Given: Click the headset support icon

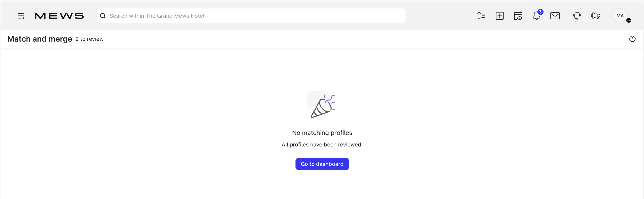Looking at the screenshot, I should point(577,16).
